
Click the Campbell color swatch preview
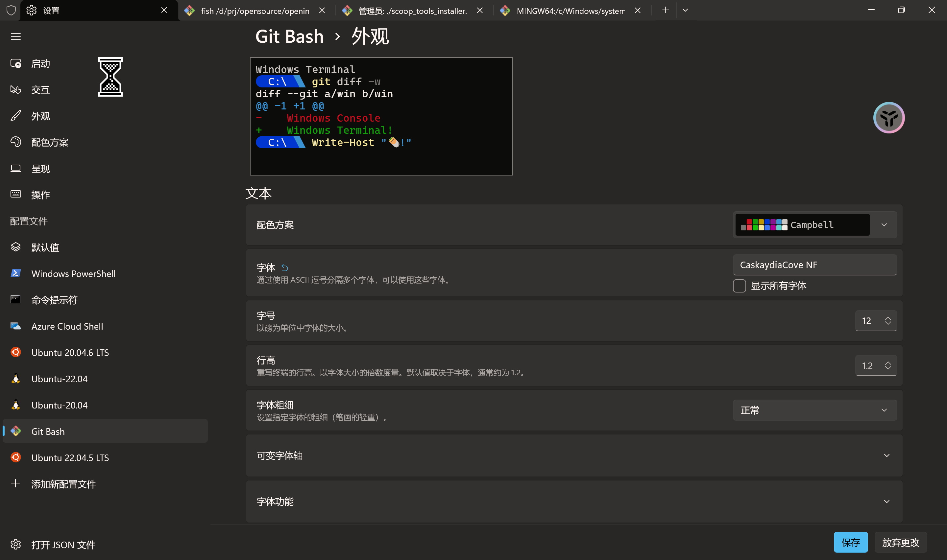pyautogui.click(x=802, y=225)
